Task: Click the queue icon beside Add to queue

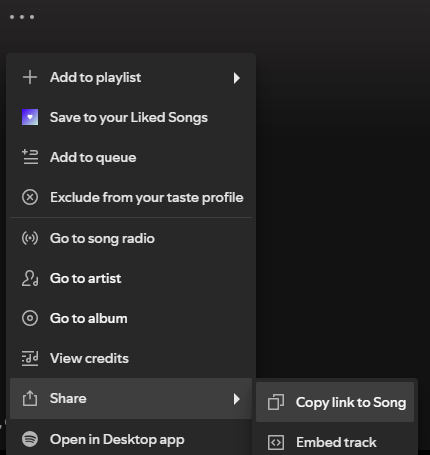Action: pyautogui.click(x=30, y=157)
